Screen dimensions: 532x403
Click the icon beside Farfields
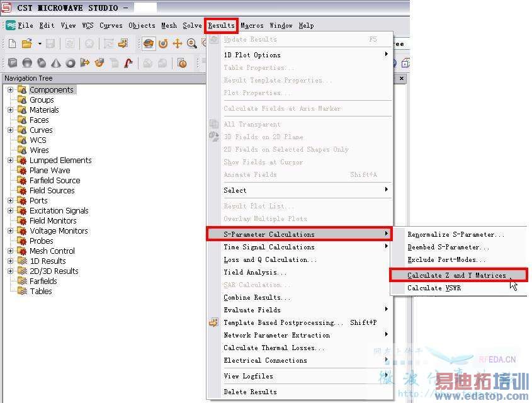coord(22,281)
